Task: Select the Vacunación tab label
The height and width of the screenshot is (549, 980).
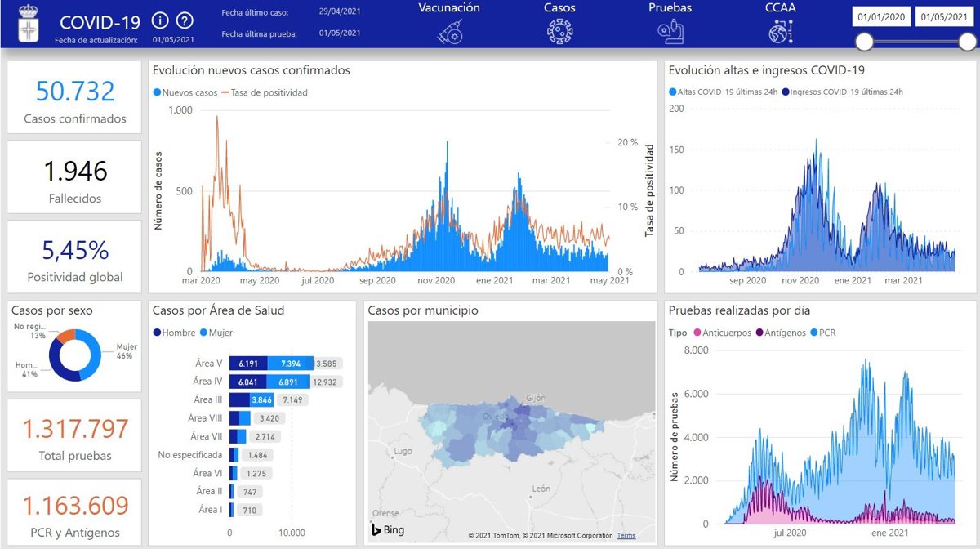Action: point(449,7)
